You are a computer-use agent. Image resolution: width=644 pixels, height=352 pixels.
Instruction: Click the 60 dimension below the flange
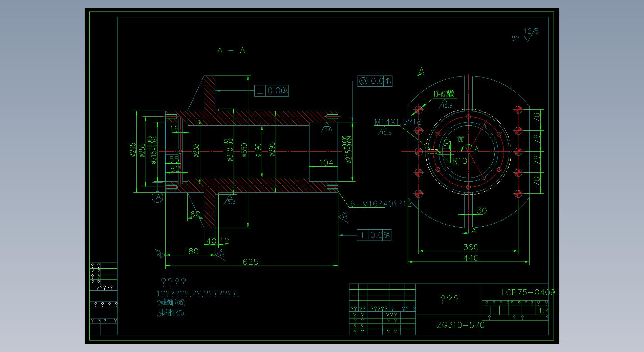195,214
